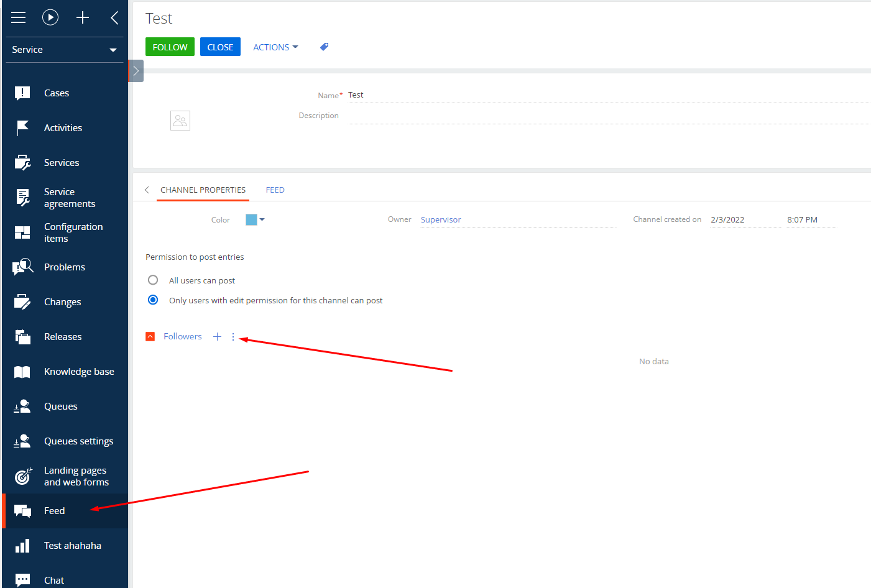The width and height of the screenshot is (871, 588).
Task: Open the run process play icon
Action: coord(50,17)
